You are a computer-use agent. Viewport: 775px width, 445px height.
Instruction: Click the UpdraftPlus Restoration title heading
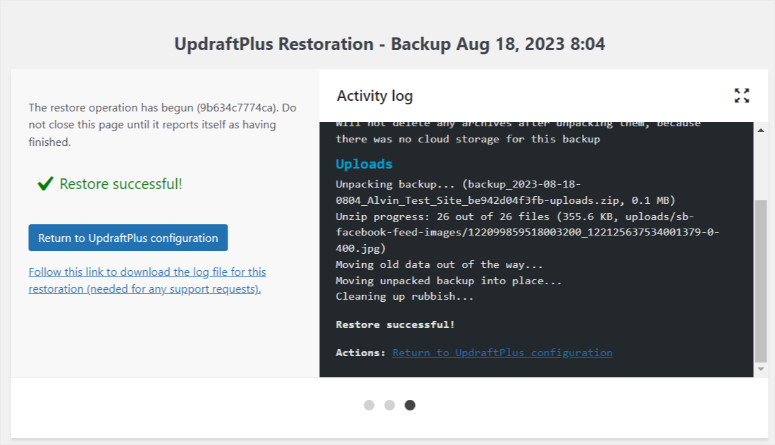[x=389, y=44]
